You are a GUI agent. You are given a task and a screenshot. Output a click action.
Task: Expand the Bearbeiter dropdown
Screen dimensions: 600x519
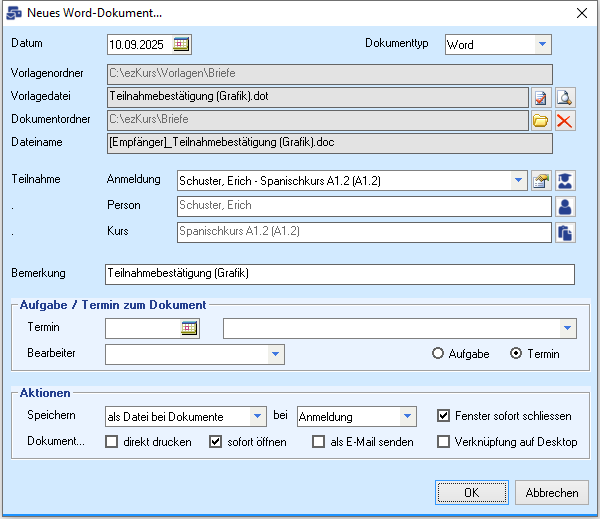tap(275, 354)
